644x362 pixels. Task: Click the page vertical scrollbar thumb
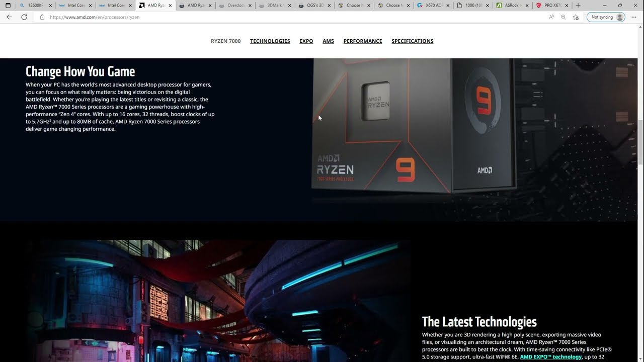tap(640, 142)
